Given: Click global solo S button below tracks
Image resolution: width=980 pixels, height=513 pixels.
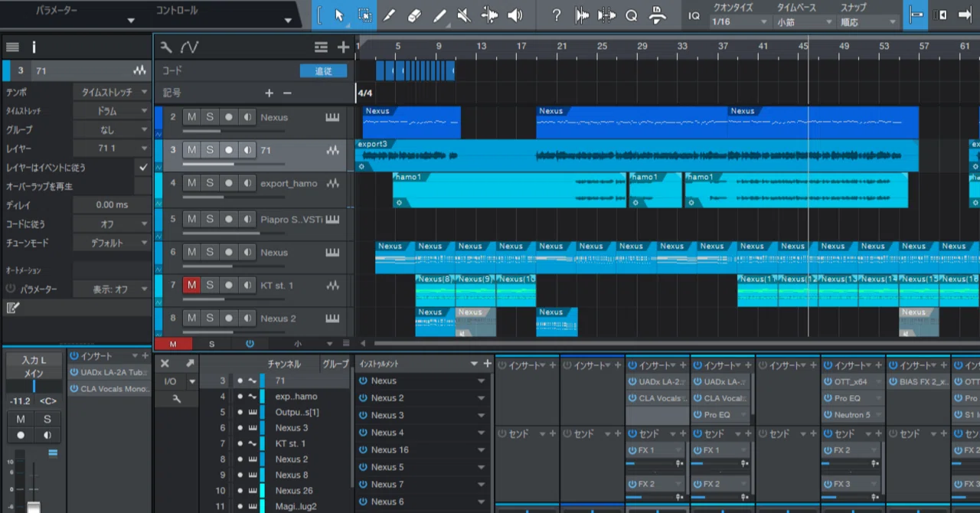Looking at the screenshot, I should pos(212,344).
